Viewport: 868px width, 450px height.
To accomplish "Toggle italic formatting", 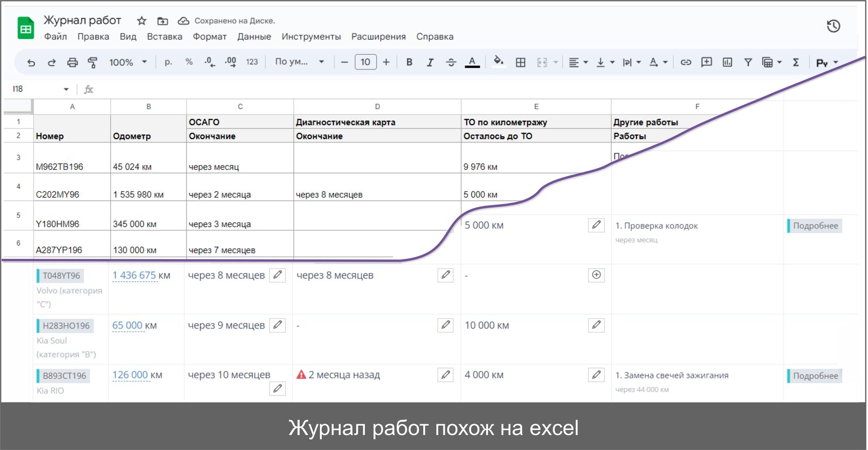I will tap(430, 63).
